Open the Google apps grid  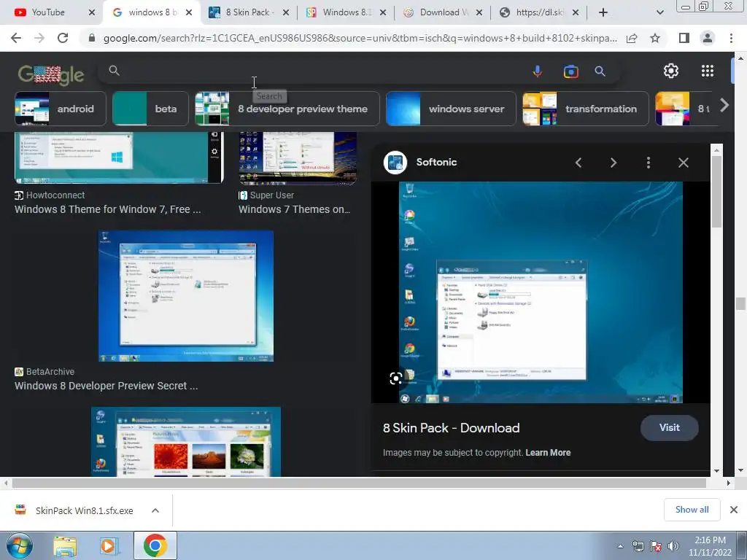click(x=708, y=71)
